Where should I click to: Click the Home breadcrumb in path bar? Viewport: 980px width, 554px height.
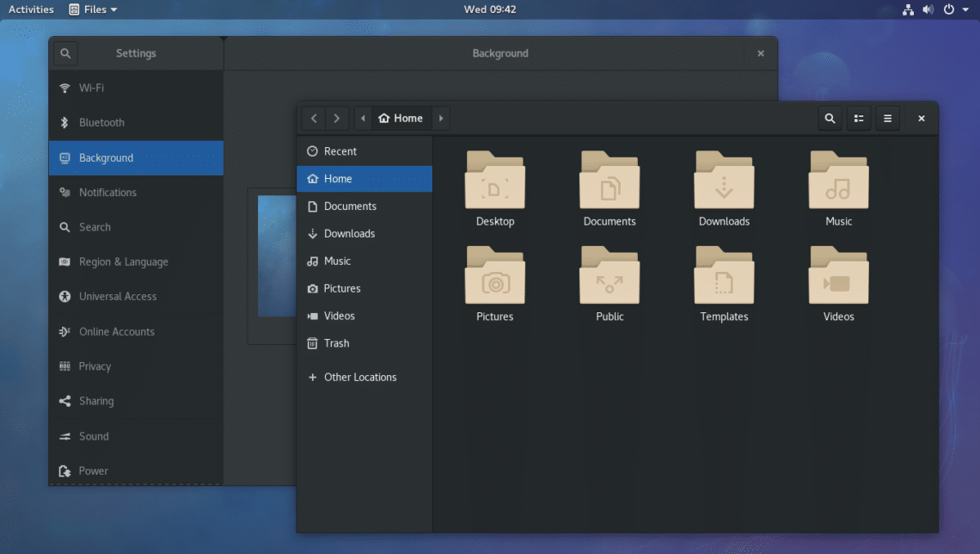[x=401, y=118]
